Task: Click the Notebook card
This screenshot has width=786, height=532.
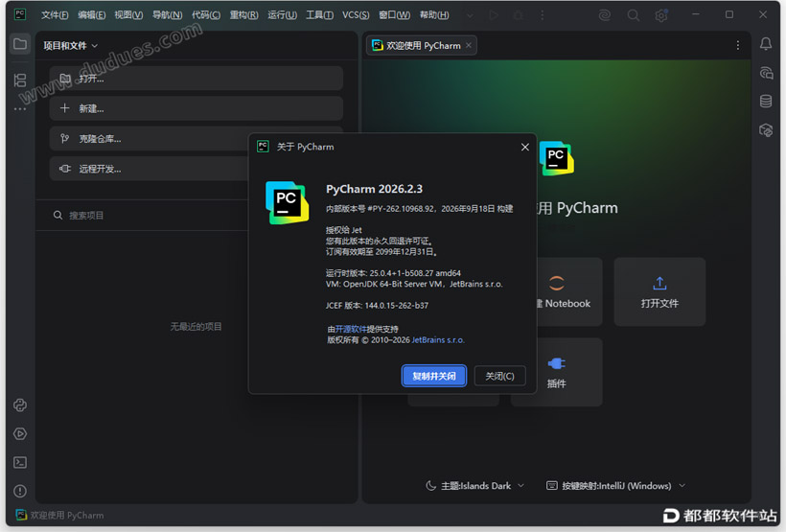Action: pyautogui.click(x=569, y=291)
